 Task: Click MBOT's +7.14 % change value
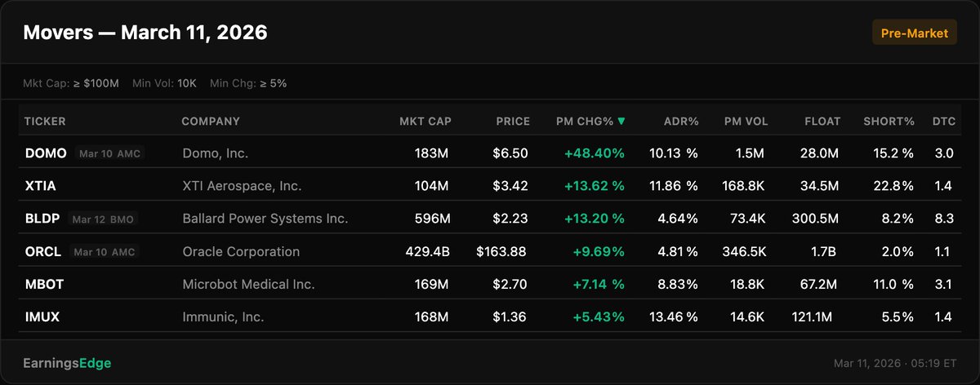point(598,285)
